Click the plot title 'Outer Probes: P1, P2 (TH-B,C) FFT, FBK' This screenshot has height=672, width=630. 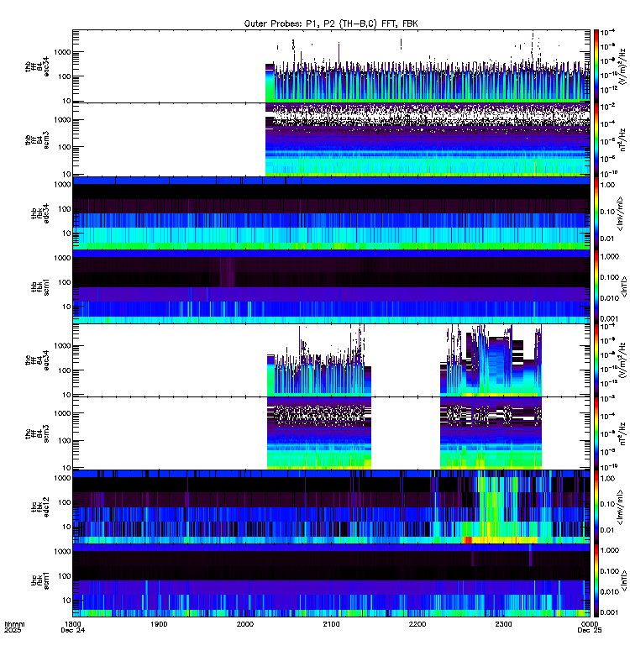point(331,24)
